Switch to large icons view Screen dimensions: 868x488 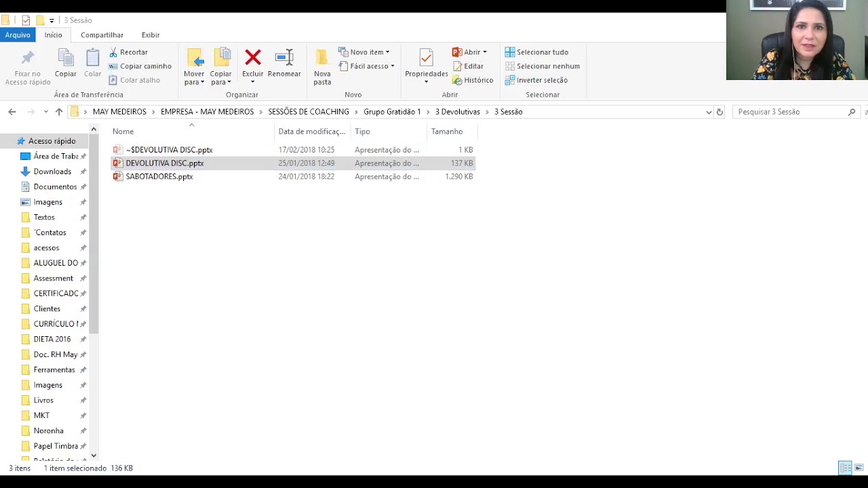click(859, 468)
